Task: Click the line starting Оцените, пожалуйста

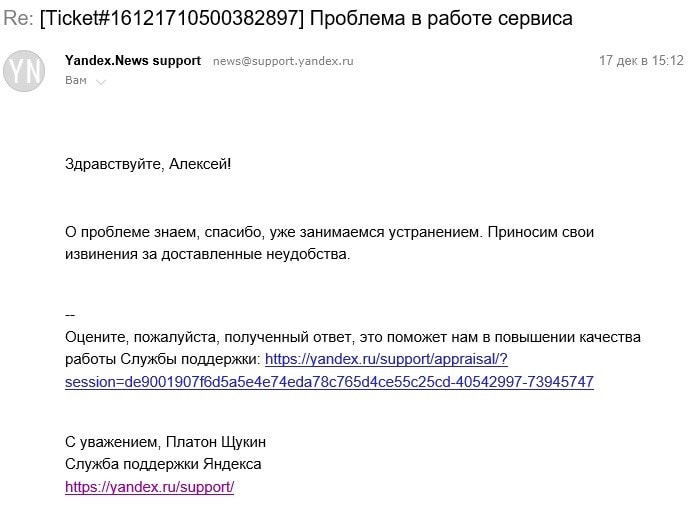Action: pos(352,337)
